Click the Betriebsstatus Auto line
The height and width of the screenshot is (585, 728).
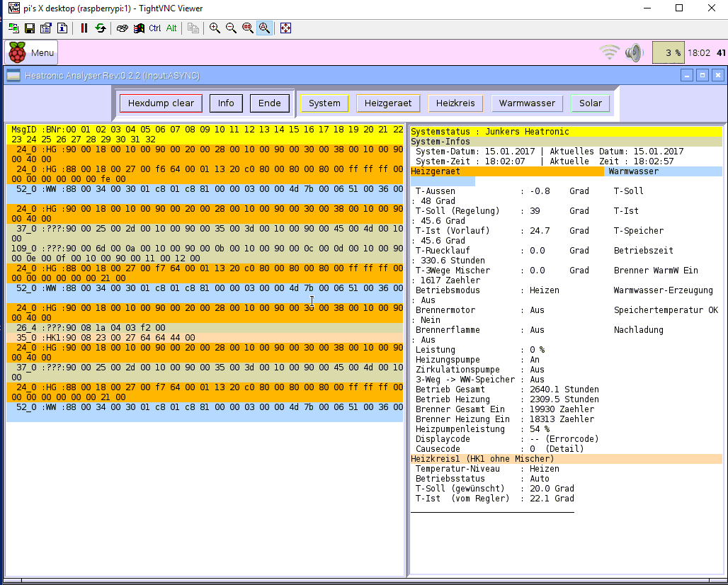[482, 479]
